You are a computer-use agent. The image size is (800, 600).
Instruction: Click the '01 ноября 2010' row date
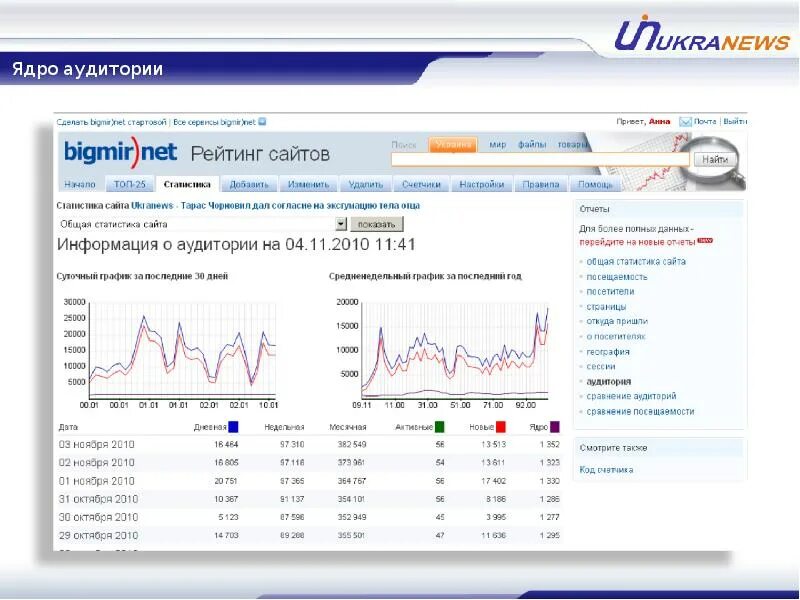96,481
